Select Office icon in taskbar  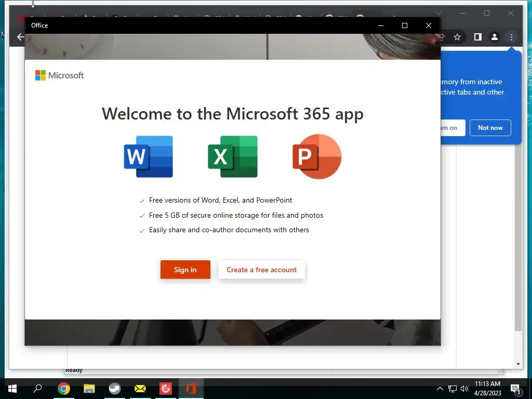point(191,389)
